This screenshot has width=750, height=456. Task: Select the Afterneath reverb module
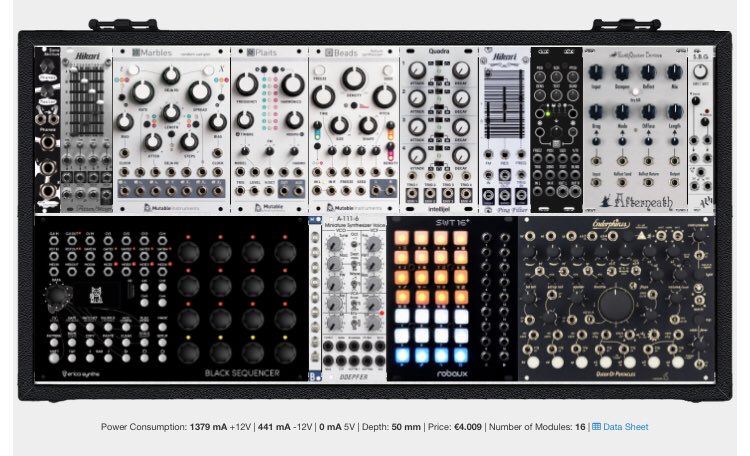point(635,130)
